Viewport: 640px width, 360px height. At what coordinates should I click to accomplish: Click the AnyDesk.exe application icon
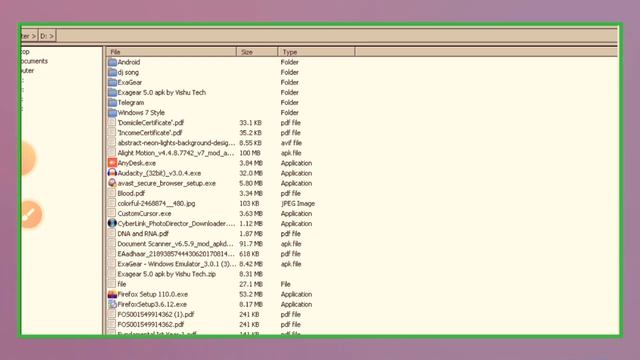112,163
